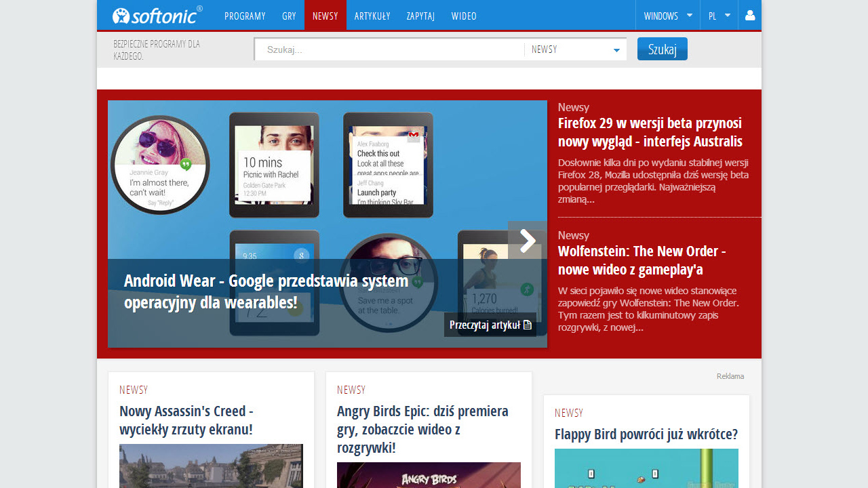Open the user account icon
Screen dimensions: 868x488
click(x=750, y=16)
